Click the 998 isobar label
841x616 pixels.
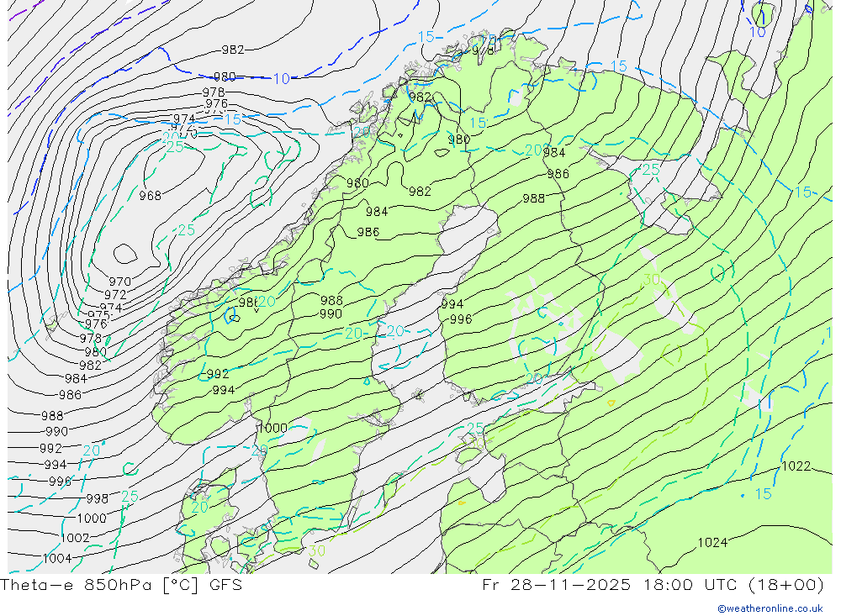coord(97,499)
